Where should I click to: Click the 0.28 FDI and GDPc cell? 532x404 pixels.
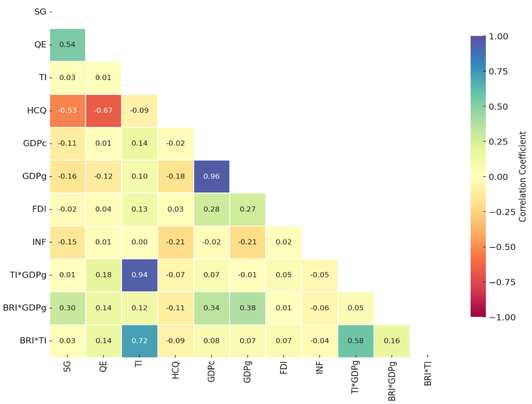click(x=212, y=209)
